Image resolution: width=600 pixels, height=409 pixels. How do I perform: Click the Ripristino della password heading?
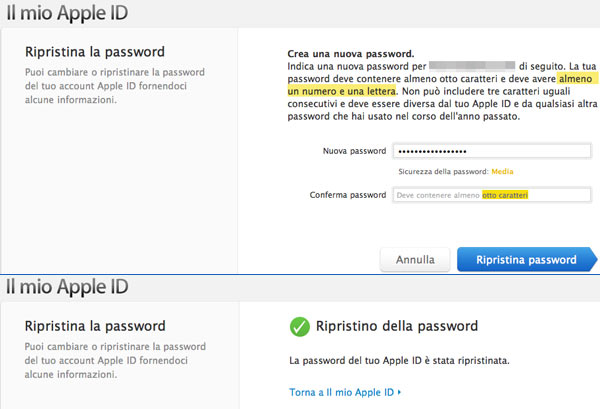tap(397, 326)
